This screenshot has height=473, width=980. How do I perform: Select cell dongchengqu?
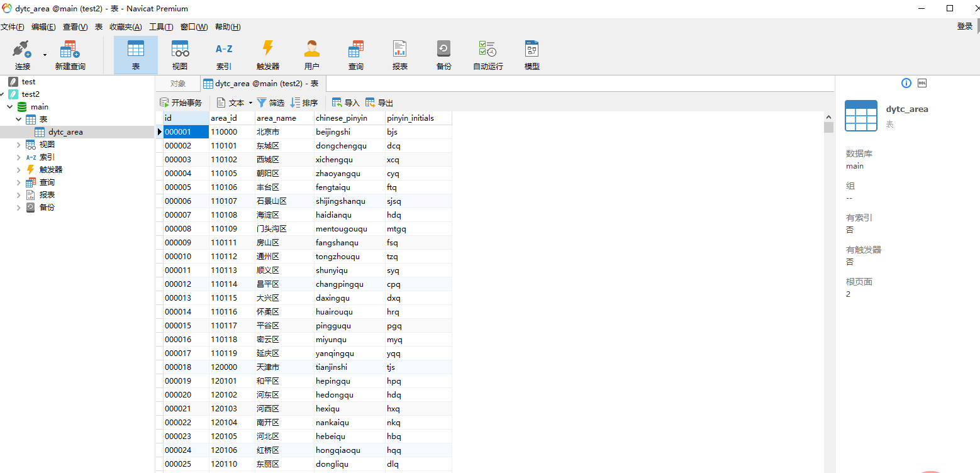[x=350, y=146]
